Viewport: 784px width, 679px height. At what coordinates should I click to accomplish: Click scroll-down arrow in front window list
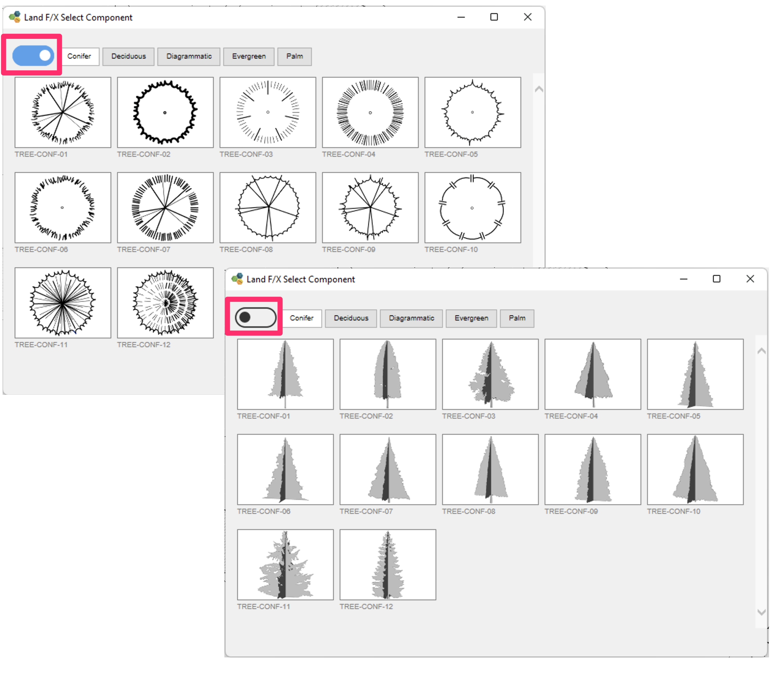[x=761, y=612]
